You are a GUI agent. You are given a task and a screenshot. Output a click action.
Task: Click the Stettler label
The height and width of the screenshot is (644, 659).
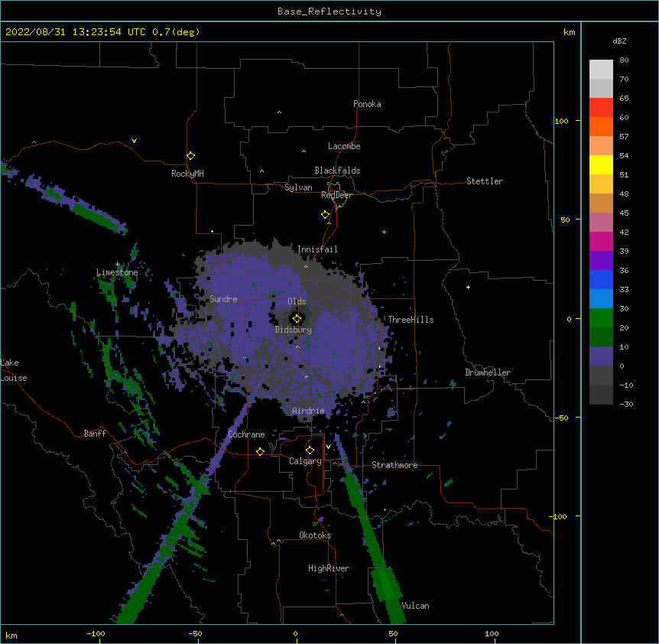pyautogui.click(x=485, y=181)
